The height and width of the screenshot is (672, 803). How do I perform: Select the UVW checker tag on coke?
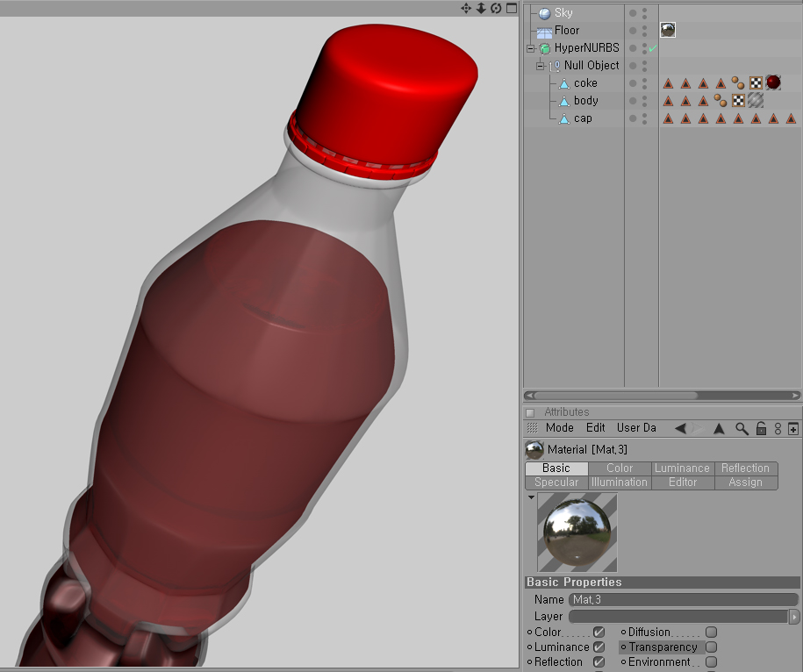click(756, 83)
